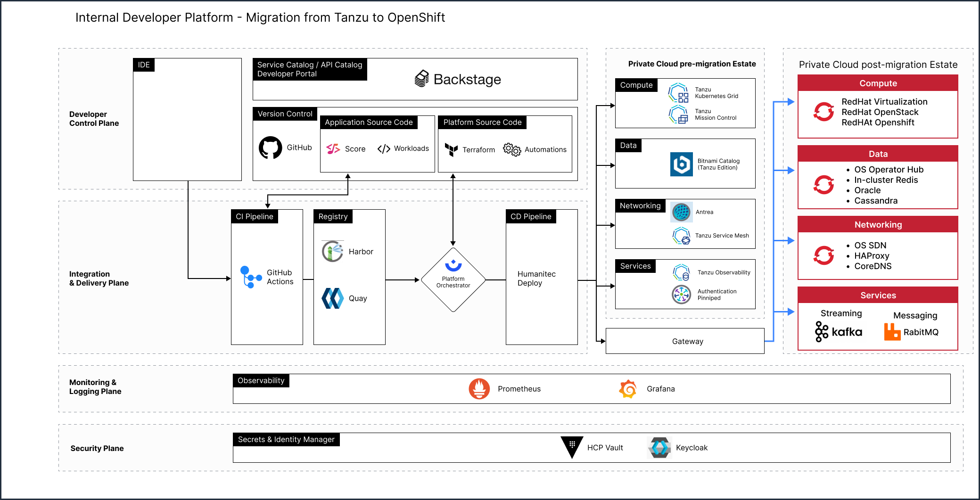Select the HCP Vault secrets icon
This screenshot has height=500, width=980.
571,447
